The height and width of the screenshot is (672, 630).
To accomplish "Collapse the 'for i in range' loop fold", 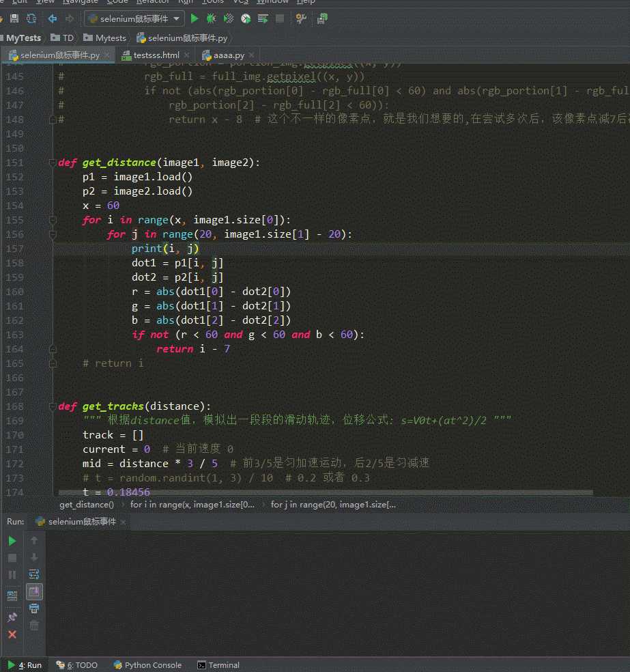I will pos(53,220).
